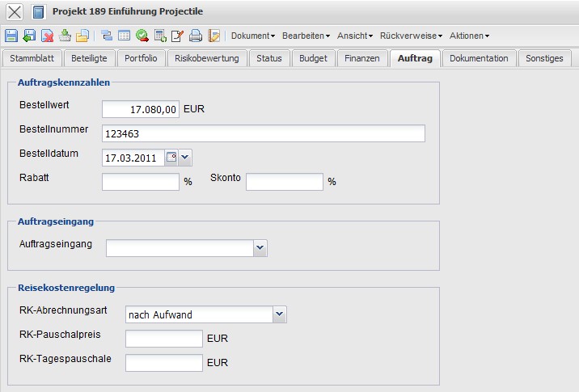The image size is (579, 392).
Task: Click the blue book document icon
Action: [x=39, y=12]
